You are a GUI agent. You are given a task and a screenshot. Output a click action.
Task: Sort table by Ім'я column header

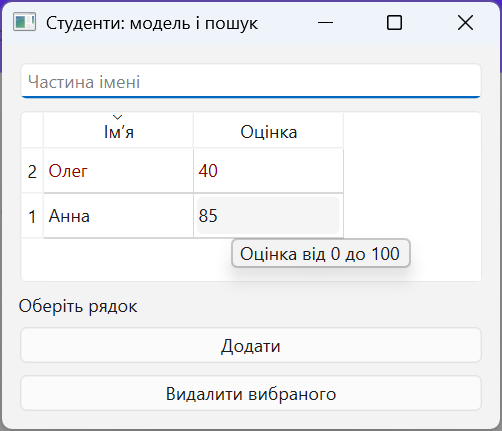[118, 130]
